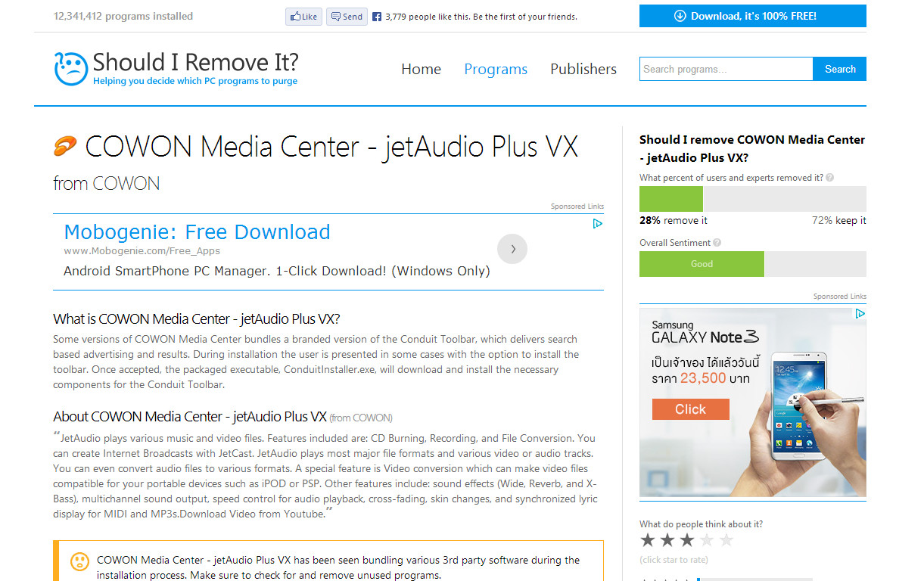924x581 pixels.
Task: Click the Facebook logo beside like count
Action: pos(377,17)
